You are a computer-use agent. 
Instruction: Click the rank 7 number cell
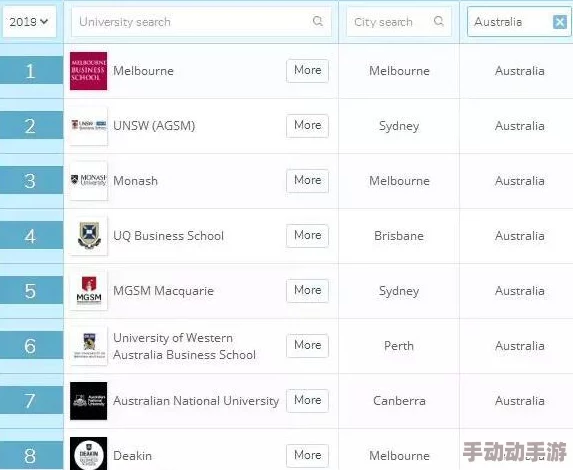[x=31, y=400]
